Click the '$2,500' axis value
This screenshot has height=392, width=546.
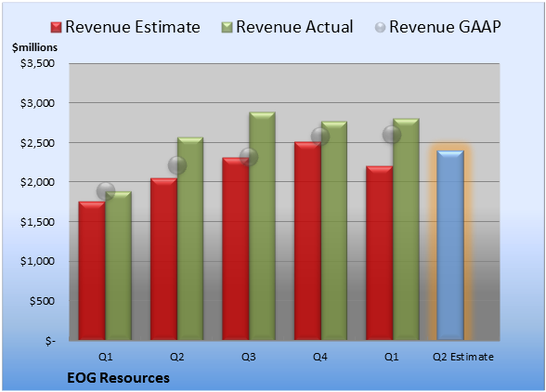[x=37, y=143]
